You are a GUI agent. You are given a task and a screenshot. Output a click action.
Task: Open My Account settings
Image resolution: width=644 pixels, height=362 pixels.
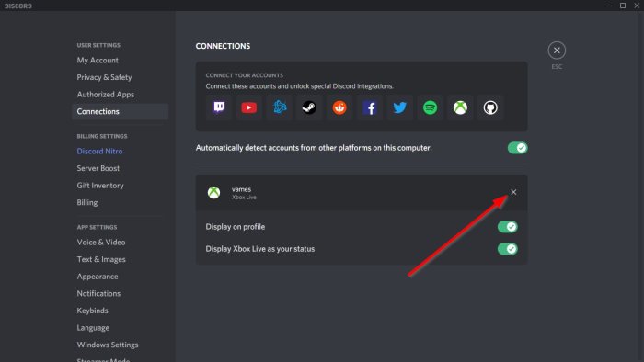coord(120,61)
